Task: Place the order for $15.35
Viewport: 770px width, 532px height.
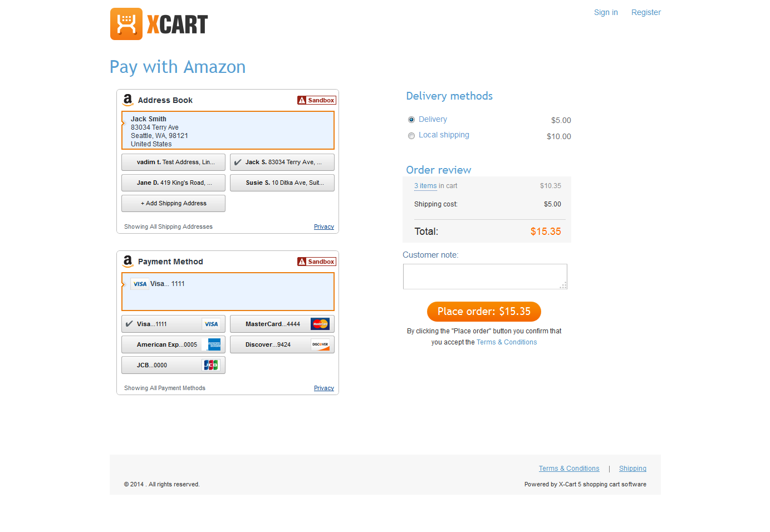Action: pyautogui.click(x=484, y=312)
